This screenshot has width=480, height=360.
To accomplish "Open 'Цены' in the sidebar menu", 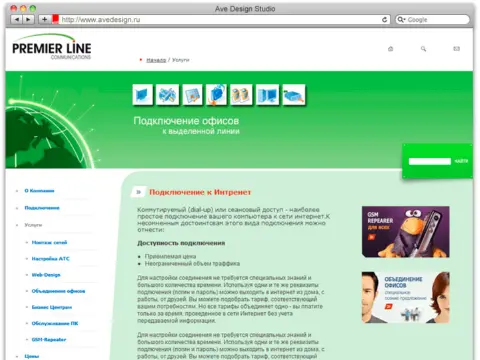I will tap(32, 356).
